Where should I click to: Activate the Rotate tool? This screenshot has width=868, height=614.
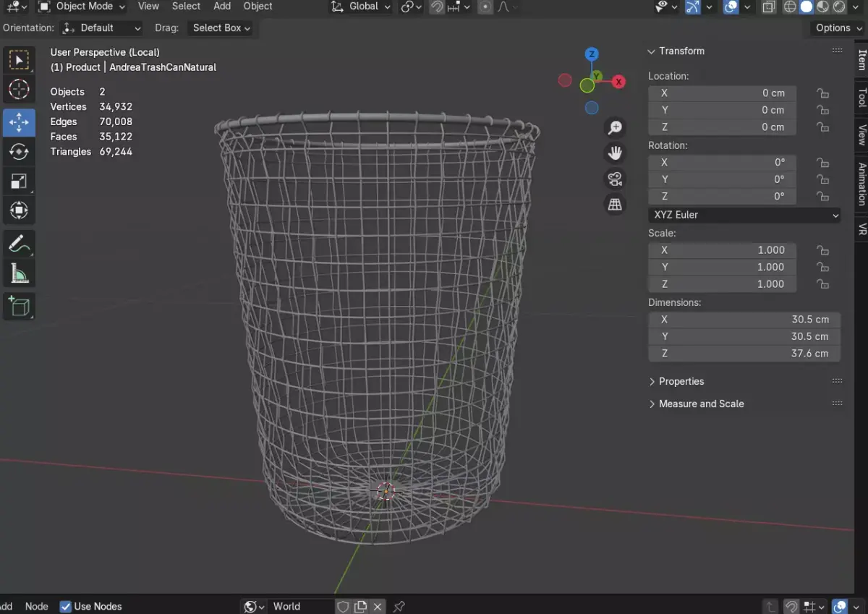(19, 152)
